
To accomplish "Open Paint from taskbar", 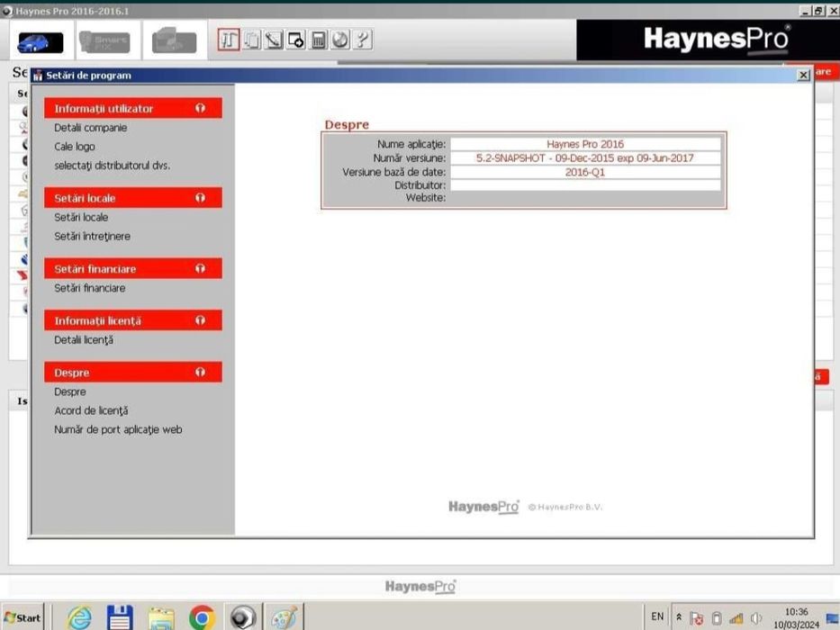I will click(284, 617).
